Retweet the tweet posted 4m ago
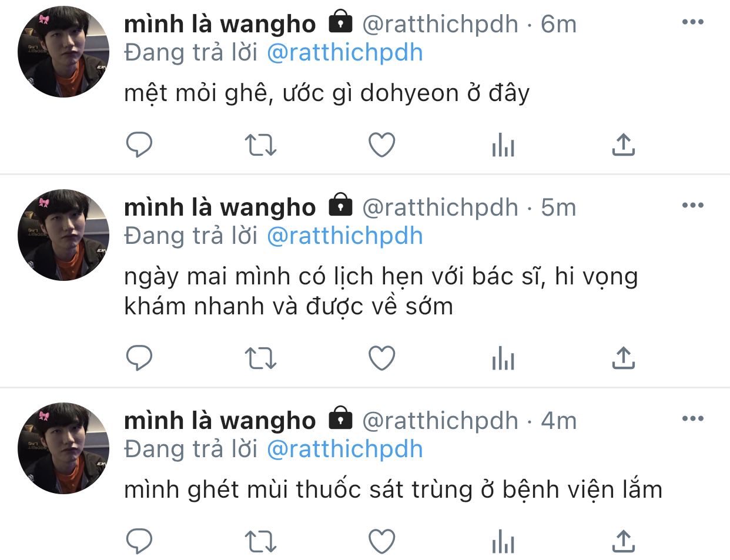Image resolution: width=730 pixels, height=560 pixels. (260, 541)
